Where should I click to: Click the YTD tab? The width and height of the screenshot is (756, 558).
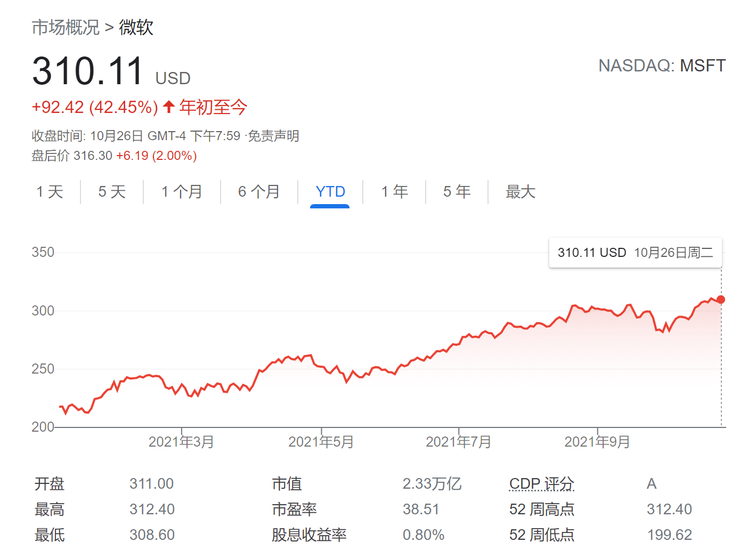[330, 191]
